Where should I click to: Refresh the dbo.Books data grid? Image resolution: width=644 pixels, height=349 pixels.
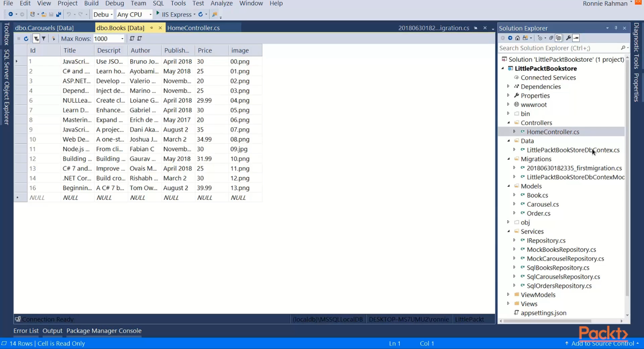[26, 39]
